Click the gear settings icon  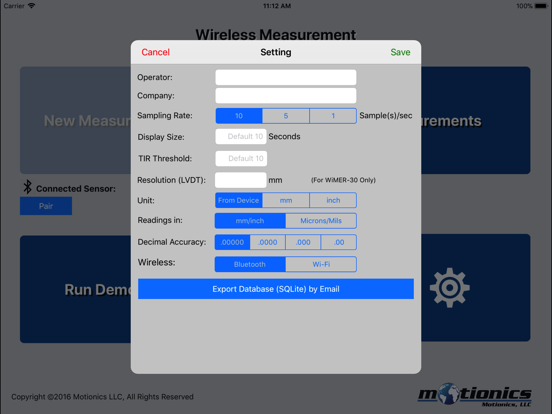point(450,288)
